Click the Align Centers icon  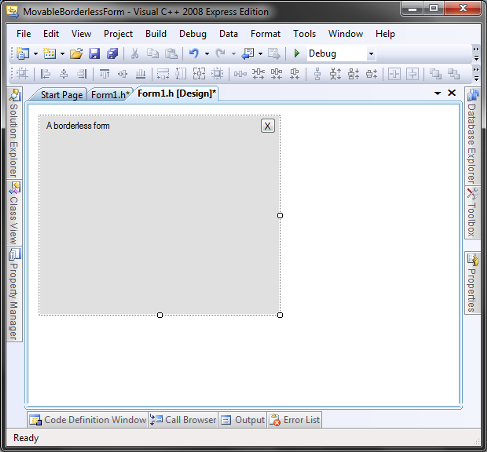pyautogui.click(x=64, y=74)
